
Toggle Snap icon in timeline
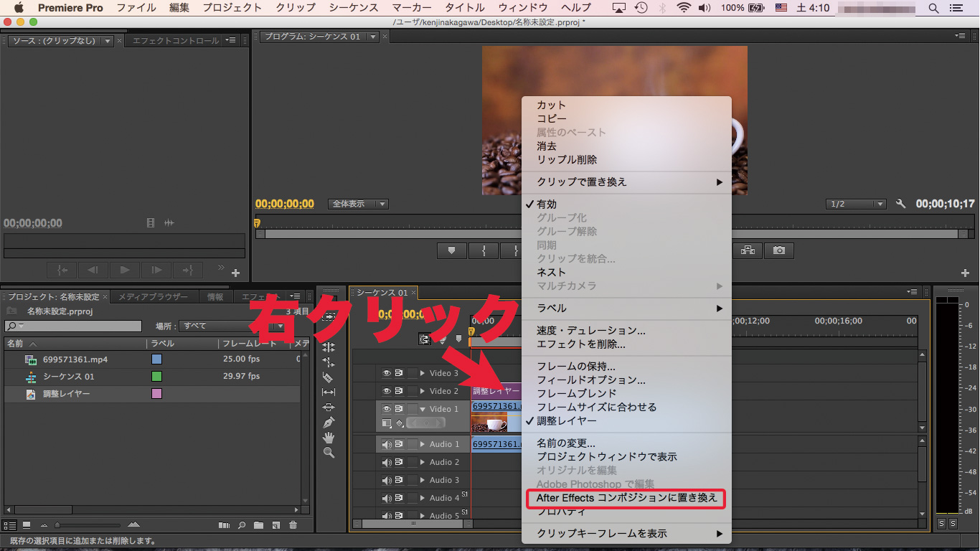pyautogui.click(x=425, y=339)
